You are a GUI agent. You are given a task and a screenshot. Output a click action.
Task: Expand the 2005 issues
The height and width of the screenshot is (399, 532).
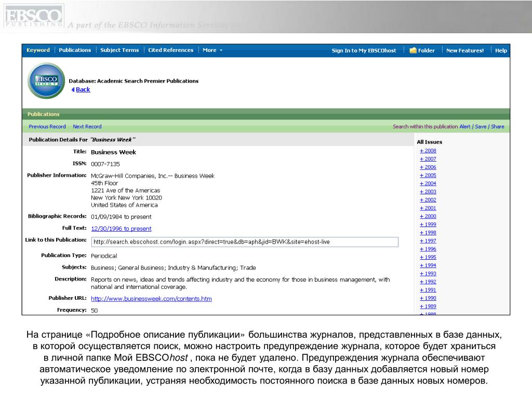428,176
